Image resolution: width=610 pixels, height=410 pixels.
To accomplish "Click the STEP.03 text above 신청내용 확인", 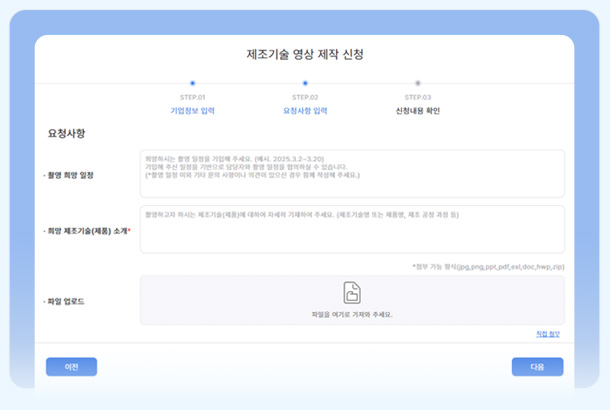I will coord(418,97).
